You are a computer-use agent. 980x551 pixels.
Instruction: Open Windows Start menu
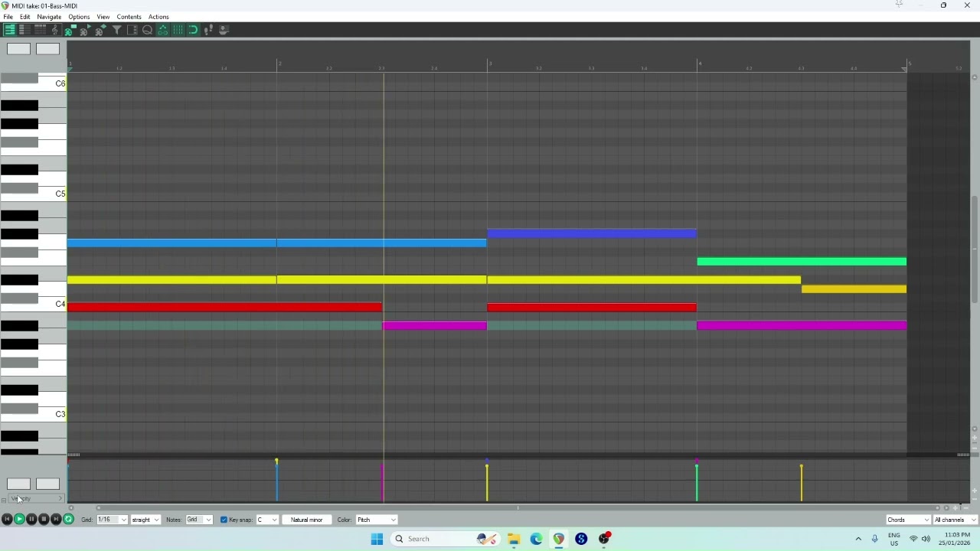[x=377, y=539]
